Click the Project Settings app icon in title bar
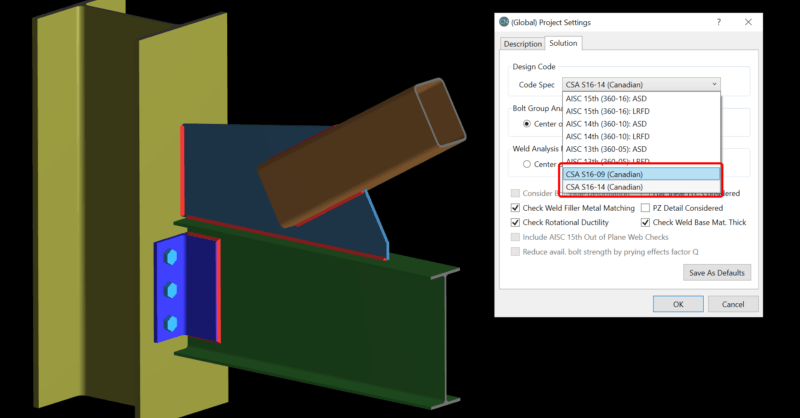The height and width of the screenshot is (418, 800). click(x=503, y=22)
